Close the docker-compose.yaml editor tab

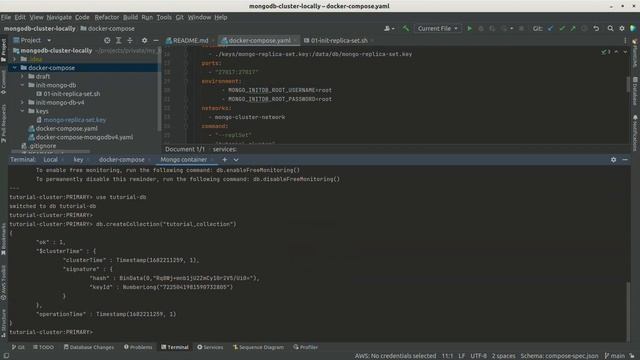coord(296,40)
